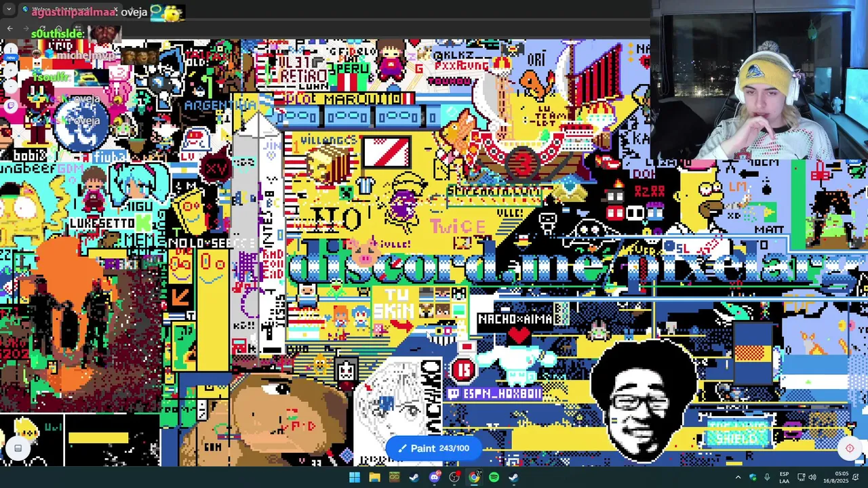
Task: Open the volume tray icon
Action: tap(812, 477)
